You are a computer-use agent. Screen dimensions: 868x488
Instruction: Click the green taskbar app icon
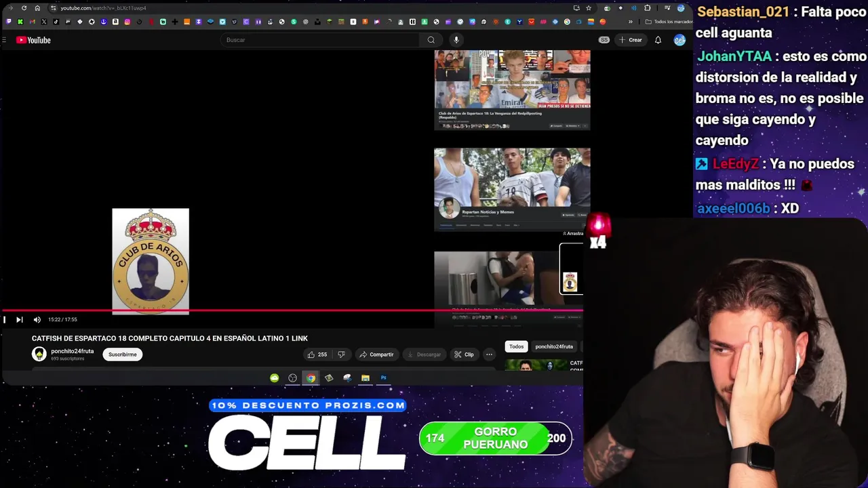(x=274, y=378)
